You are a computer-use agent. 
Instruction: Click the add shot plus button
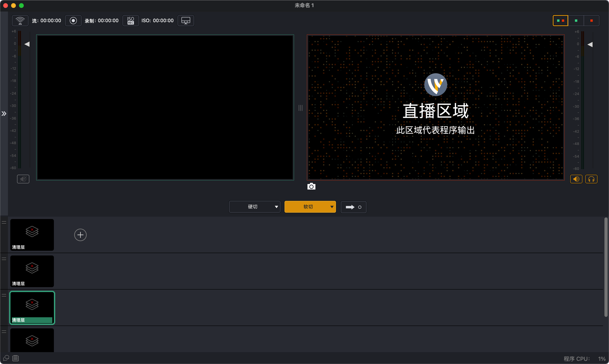click(80, 235)
